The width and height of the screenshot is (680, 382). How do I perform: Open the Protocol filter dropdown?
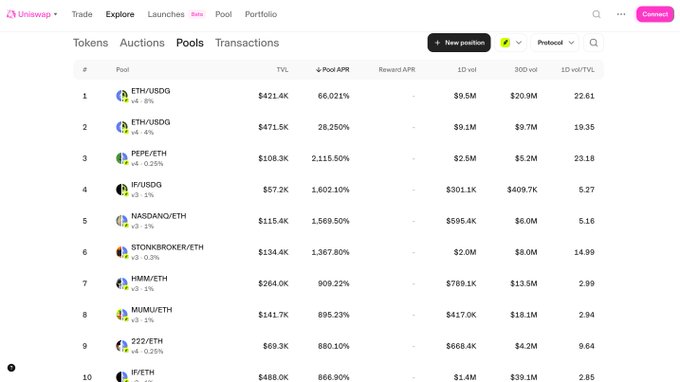pos(555,42)
